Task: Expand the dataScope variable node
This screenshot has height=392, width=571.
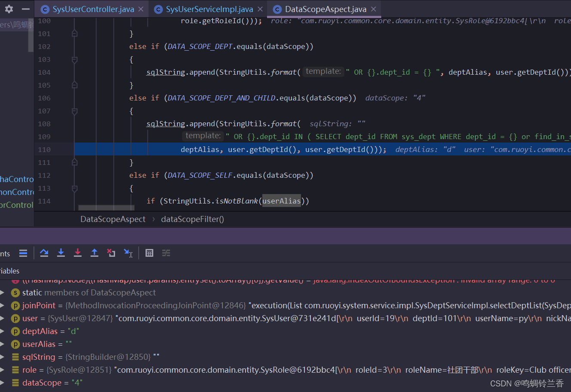Action: click(3, 383)
